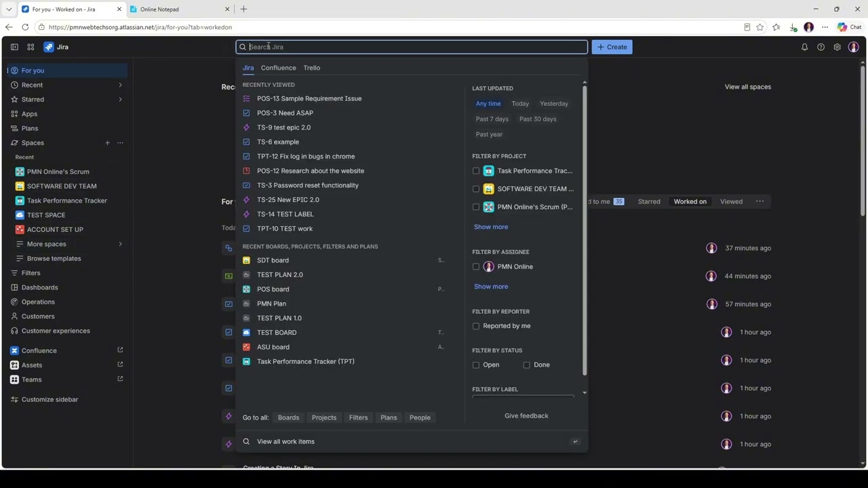The height and width of the screenshot is (488, 868).
Task: Switch to the Confluence search tab
Action: (278, 68)
